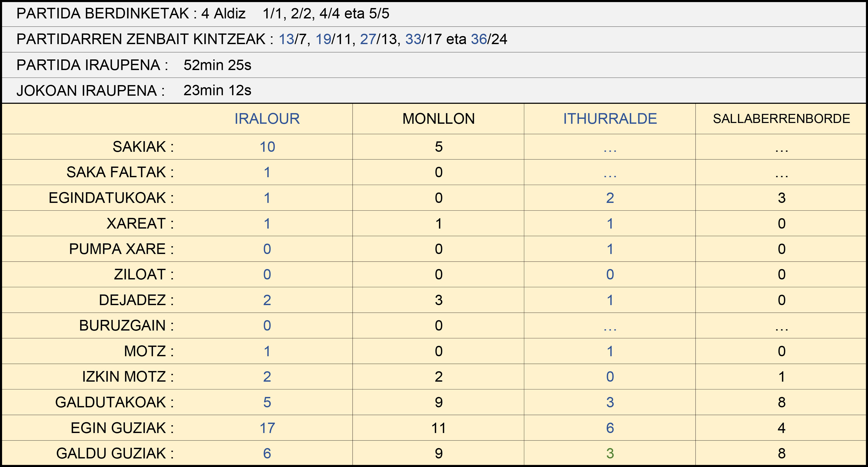
Task: Click Iralour's SAKIAK value 10
Action: click(x=267, y=147)
